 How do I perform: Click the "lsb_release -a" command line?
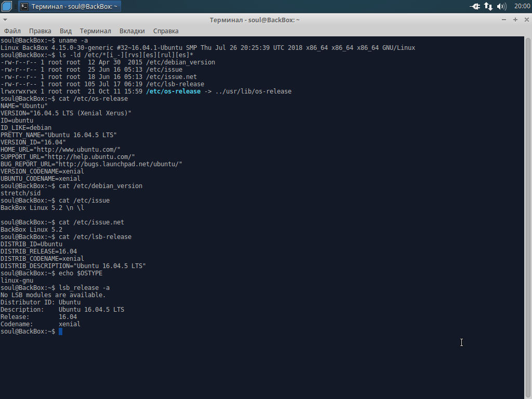[x=55, y=288]
